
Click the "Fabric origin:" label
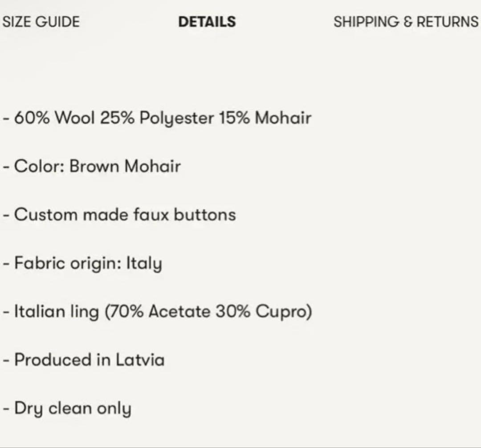[x=68, y=263]
